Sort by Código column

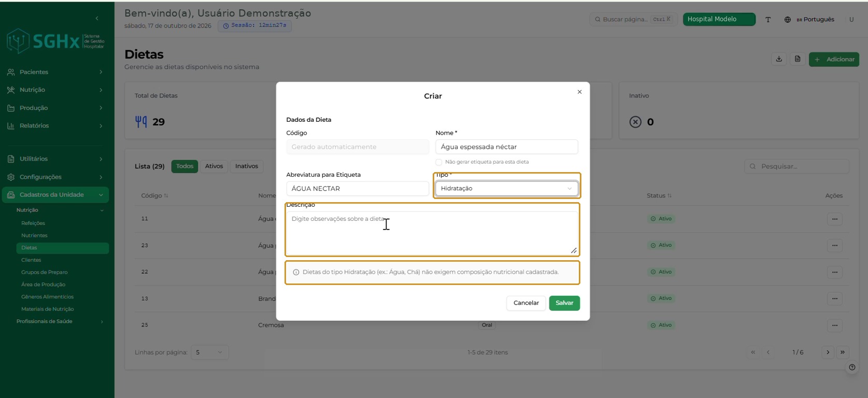tap(154, 196)
